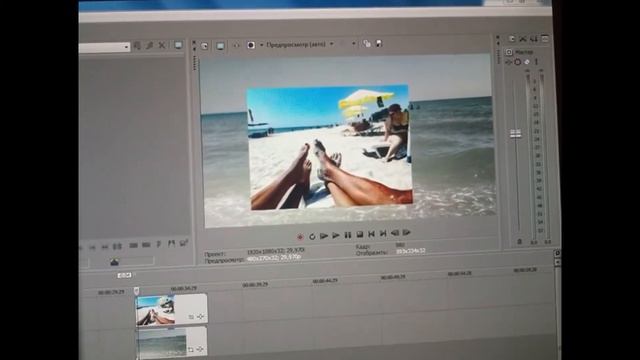This screenshot has height=360, width=640.
Task: Open the split screen dropdown arrow
Action: [262, 44]
